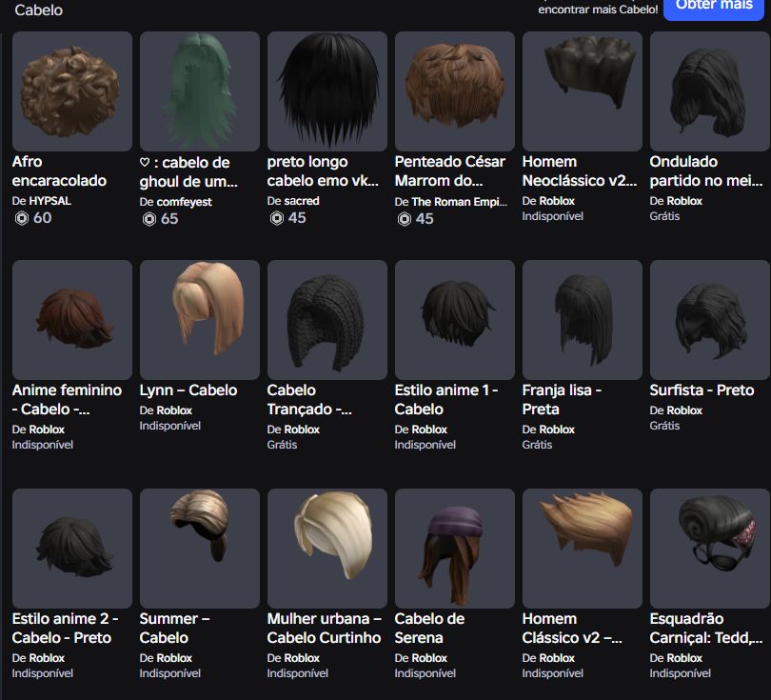Open the Penteado César Marrom title

click(x=450, y=171)
